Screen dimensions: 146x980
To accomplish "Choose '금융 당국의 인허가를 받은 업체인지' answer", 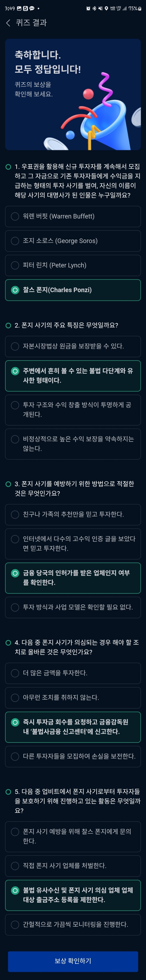I will pos(73,577).
